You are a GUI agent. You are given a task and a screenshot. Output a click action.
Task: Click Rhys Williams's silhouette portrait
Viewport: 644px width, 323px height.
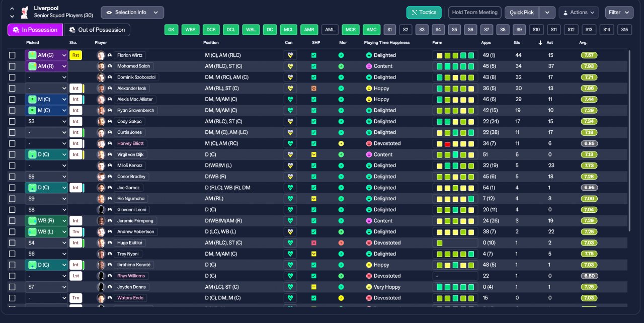tap(101, 276)
